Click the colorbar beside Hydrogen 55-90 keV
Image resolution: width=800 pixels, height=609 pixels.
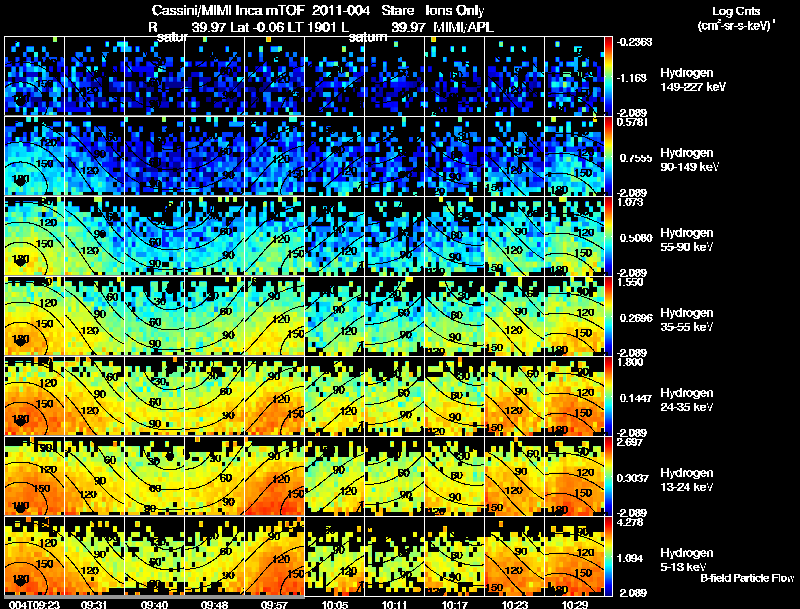(x=608, y=236)
